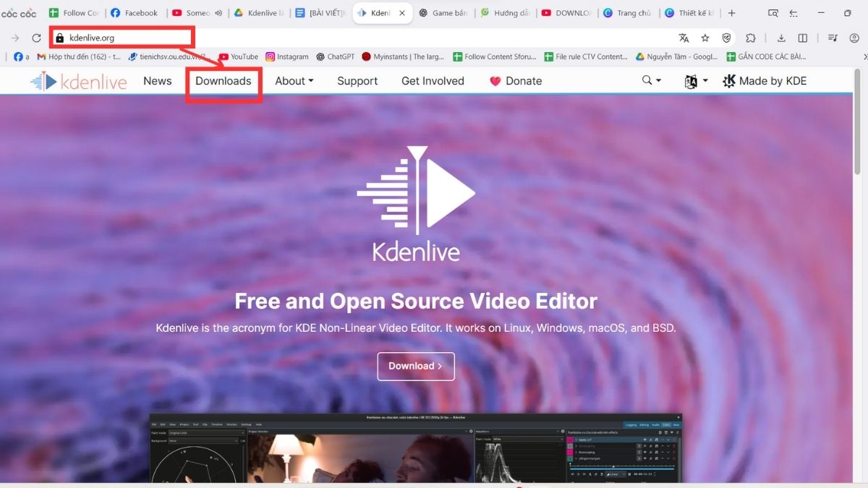Click the site security padlock icon

(59, 38)
